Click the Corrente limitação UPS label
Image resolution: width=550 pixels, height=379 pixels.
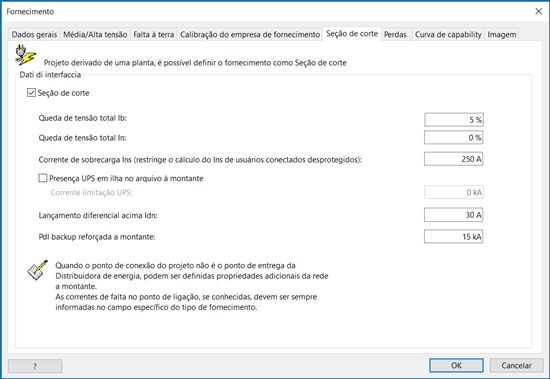pyautogui.click(x=91, y=192)
